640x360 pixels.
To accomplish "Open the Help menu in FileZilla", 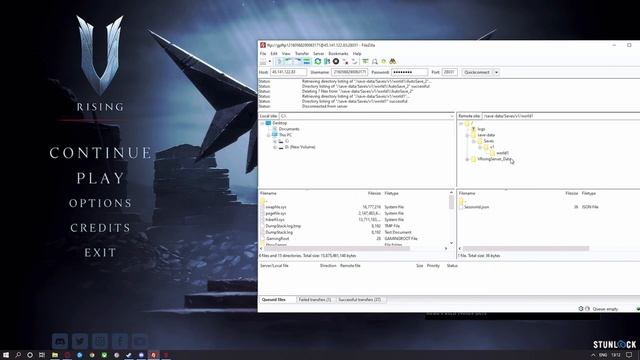I will (357, 53).
